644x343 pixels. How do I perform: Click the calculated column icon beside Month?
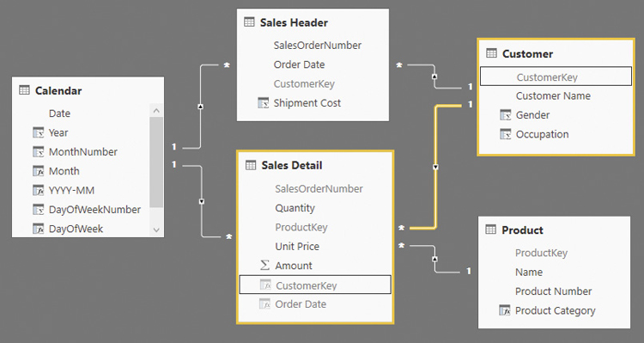pos(38,171)
